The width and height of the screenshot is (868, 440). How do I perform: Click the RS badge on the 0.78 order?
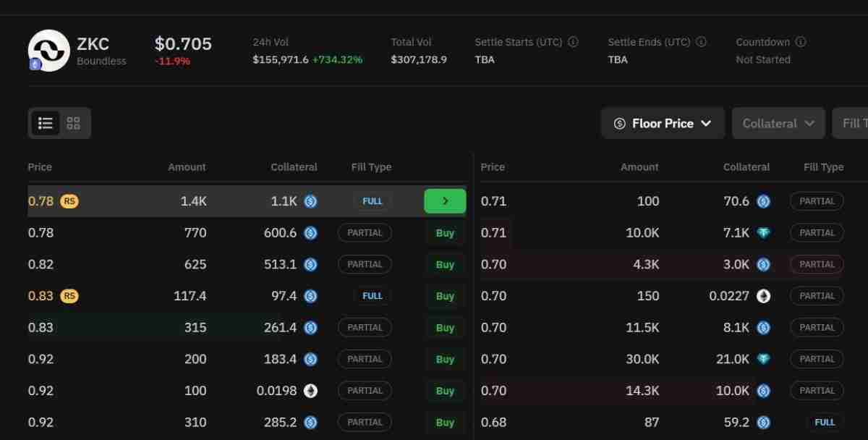(x=69, y=201)
